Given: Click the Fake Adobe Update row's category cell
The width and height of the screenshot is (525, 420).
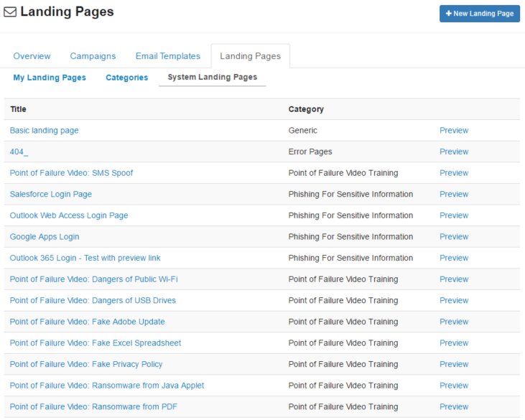Looking at the screenshot, I should (x=343, y=322).
